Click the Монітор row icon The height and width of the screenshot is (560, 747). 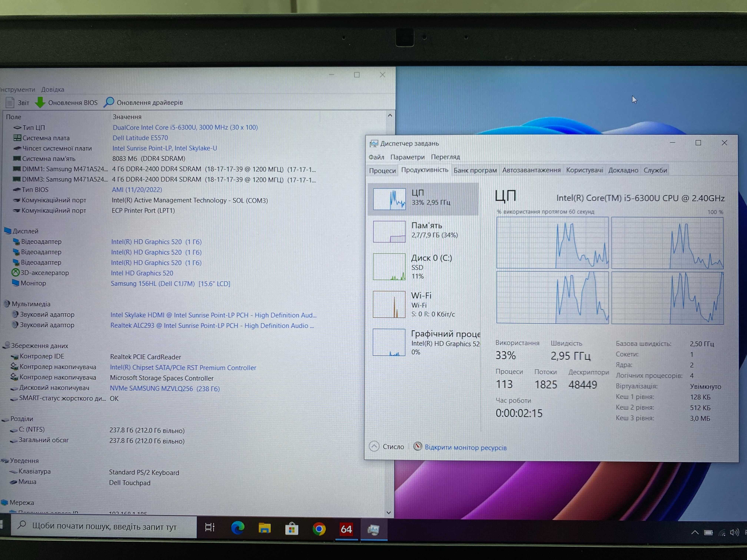pos(16,283)
